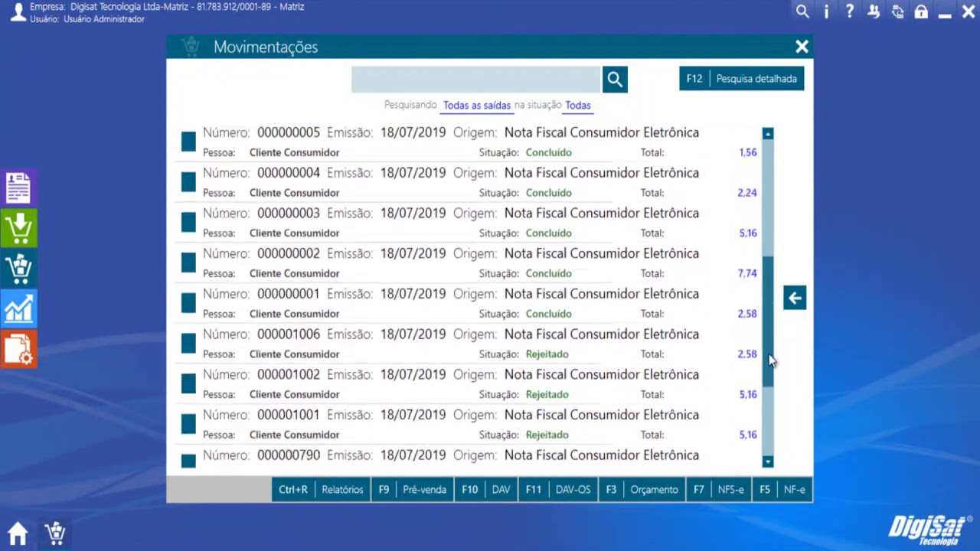Select checkbox for record 000001006
Screen dimensions: 980x551
188,344
